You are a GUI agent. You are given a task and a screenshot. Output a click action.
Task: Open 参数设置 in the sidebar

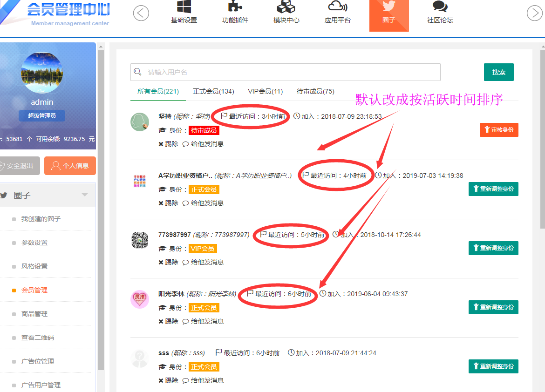tap(34, 243)
